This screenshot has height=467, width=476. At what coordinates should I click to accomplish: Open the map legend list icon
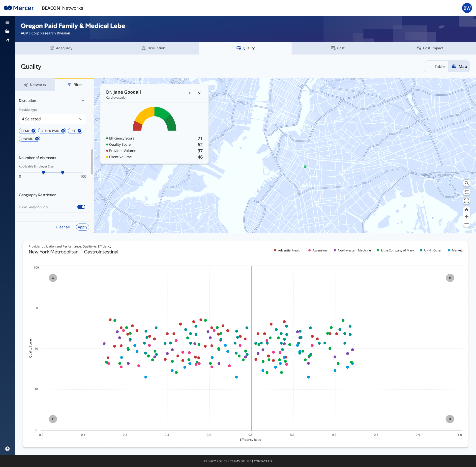pos(467,192)
